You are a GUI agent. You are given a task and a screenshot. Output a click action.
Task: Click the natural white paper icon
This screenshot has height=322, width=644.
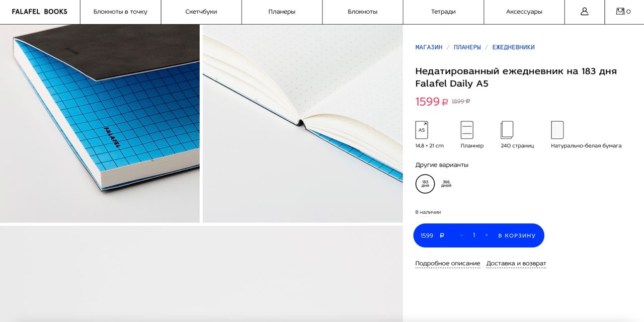(557, 130)
